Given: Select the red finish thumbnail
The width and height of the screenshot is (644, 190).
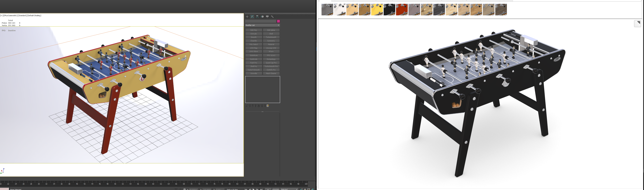Looking at the screenshot, I should (x=402, y=9).
